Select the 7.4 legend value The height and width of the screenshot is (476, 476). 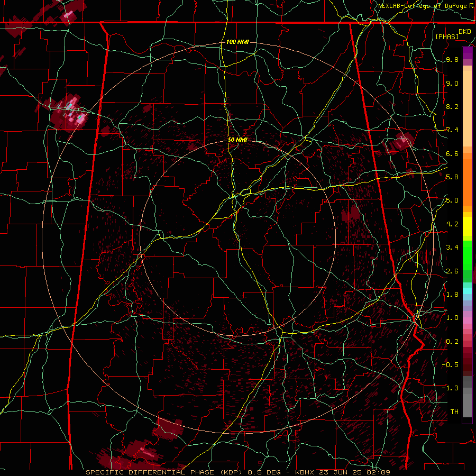point(452,130)
